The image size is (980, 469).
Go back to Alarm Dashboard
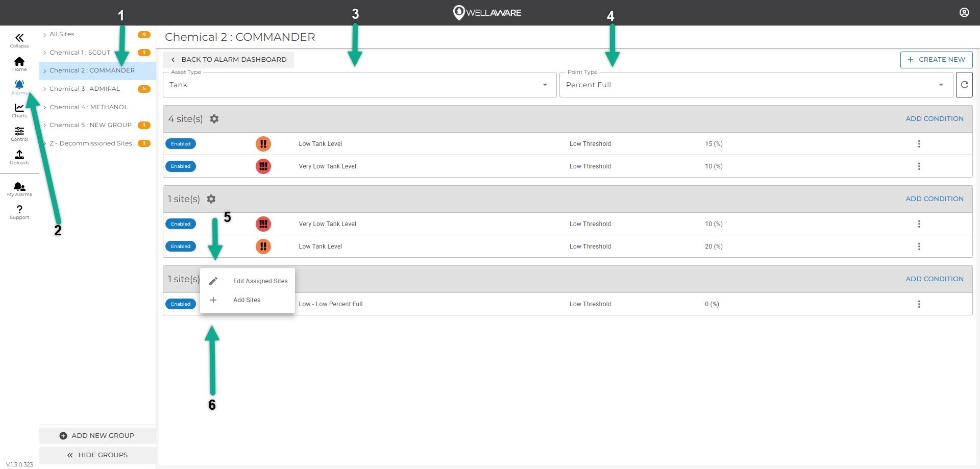(x=228, y=60)
